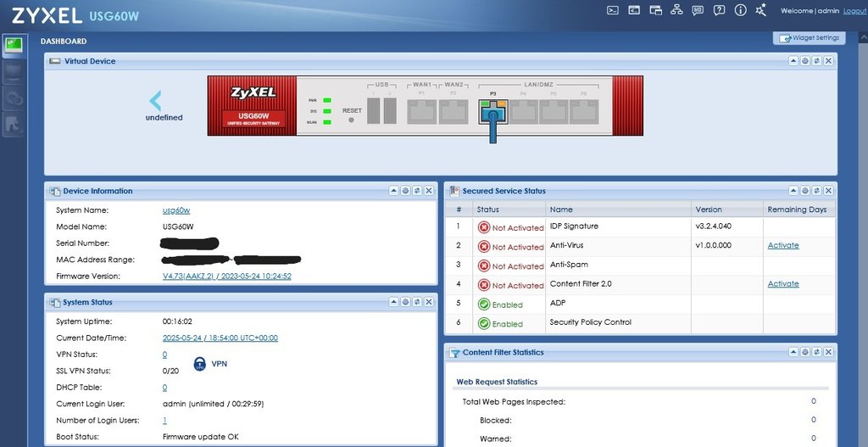Sort by the Version column header
This screenshot has width=868, height=447.
726,210
